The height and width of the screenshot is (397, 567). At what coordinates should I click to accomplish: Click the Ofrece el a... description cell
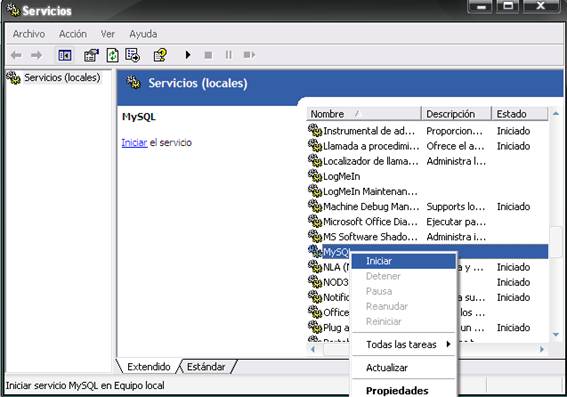pos(455,146)
